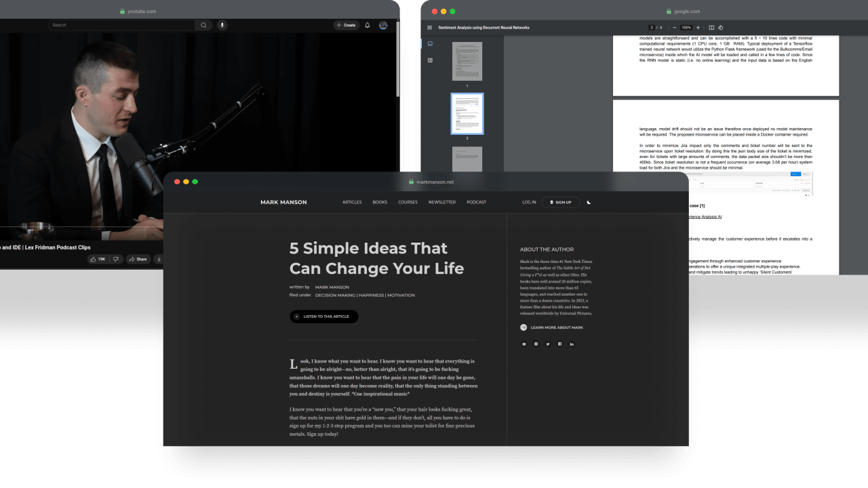Click the Sign Up button
The image size is (868, 488).
point(560,202)
